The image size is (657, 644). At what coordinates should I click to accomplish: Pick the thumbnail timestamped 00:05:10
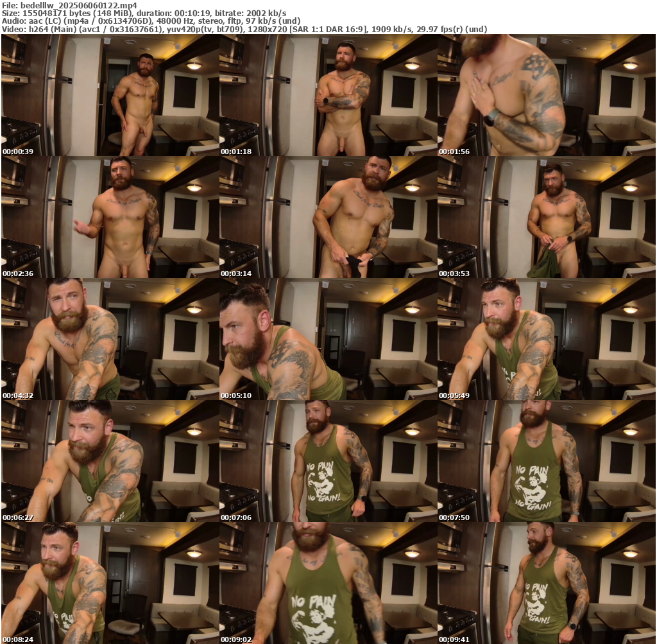pos(328,339)
